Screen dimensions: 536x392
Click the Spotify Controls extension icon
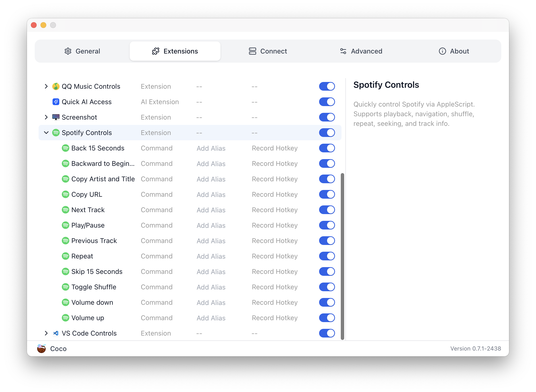point(56,133)
